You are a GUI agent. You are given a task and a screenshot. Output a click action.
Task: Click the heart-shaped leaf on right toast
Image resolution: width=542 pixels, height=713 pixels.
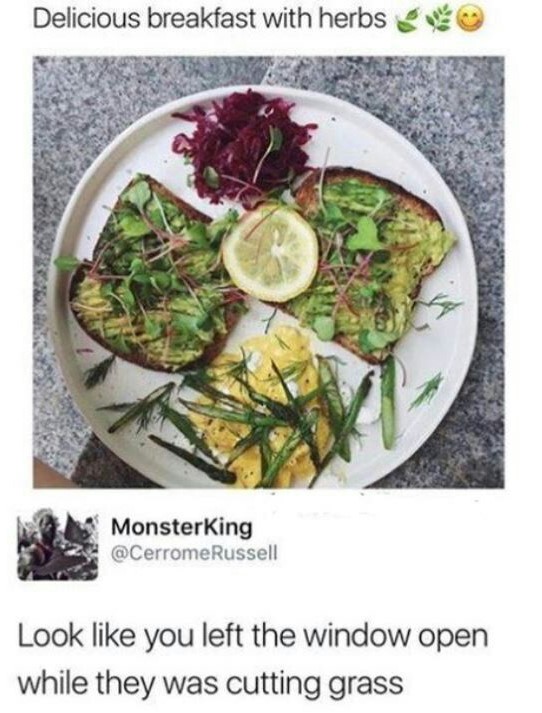365,235
